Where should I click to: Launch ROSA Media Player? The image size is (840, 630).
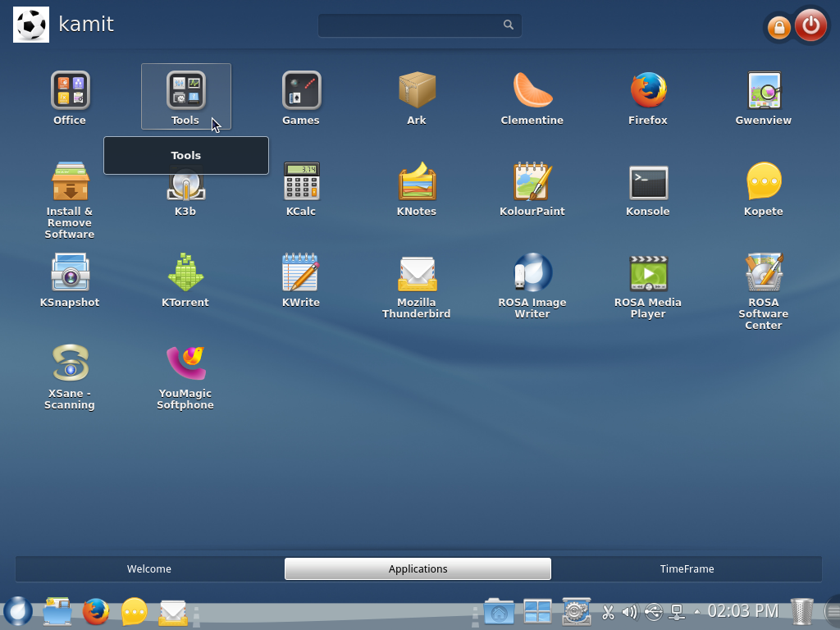648,285
